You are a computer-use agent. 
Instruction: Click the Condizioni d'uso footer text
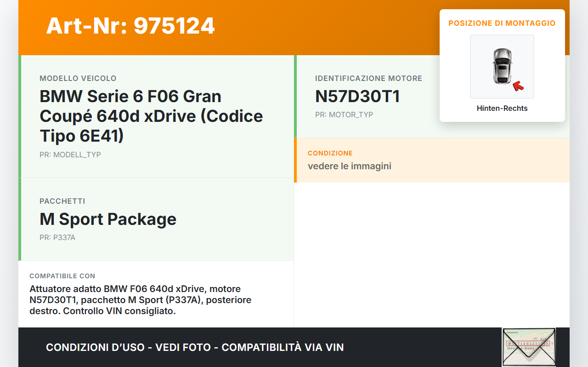195,347
